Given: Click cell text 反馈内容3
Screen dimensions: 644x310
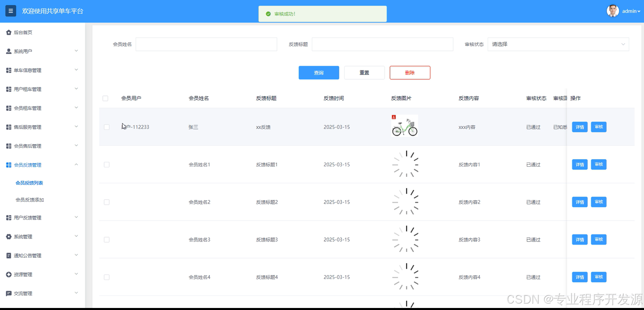Looking at the screenshot, I should click(469, 239).
